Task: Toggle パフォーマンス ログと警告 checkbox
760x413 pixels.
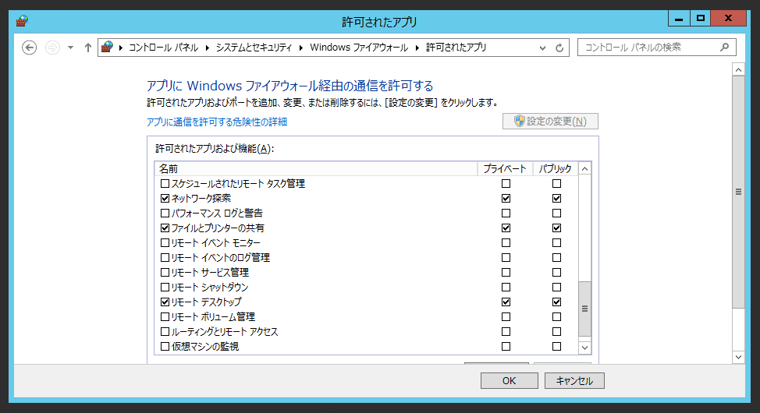Action: 165,213
